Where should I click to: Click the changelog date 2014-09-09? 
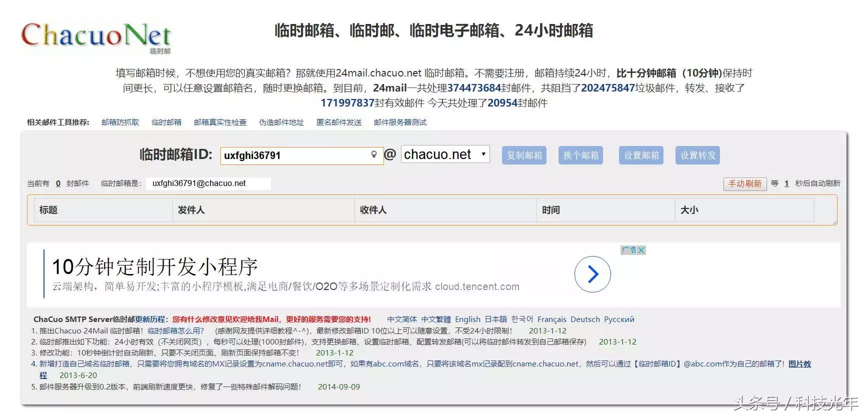point(339,387)
